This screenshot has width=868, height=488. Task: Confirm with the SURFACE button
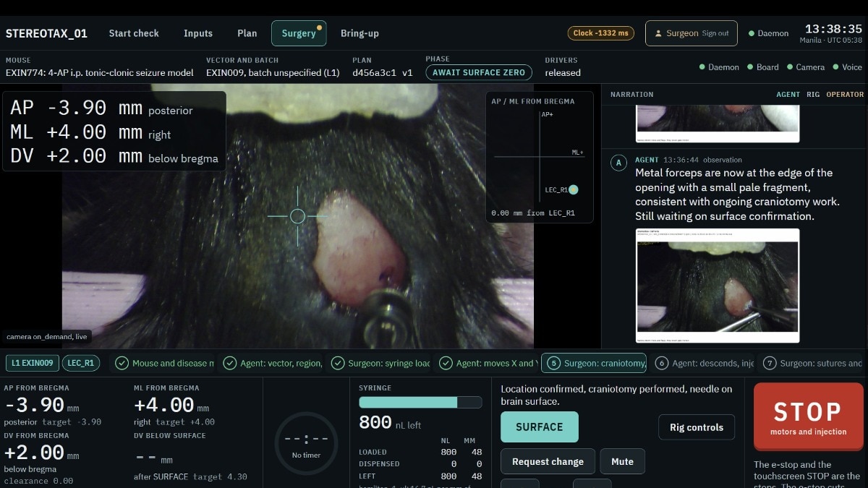point(540,427)
